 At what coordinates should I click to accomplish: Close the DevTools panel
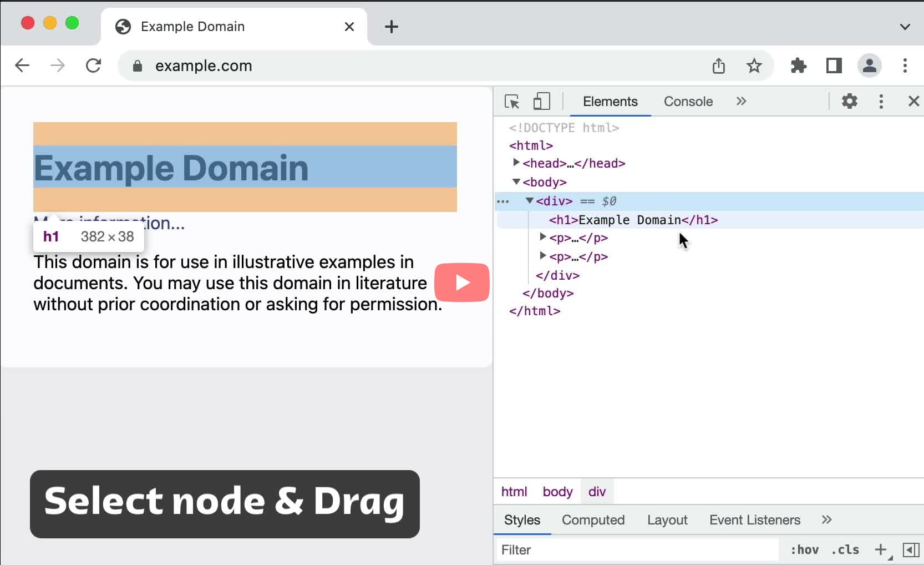913,101
